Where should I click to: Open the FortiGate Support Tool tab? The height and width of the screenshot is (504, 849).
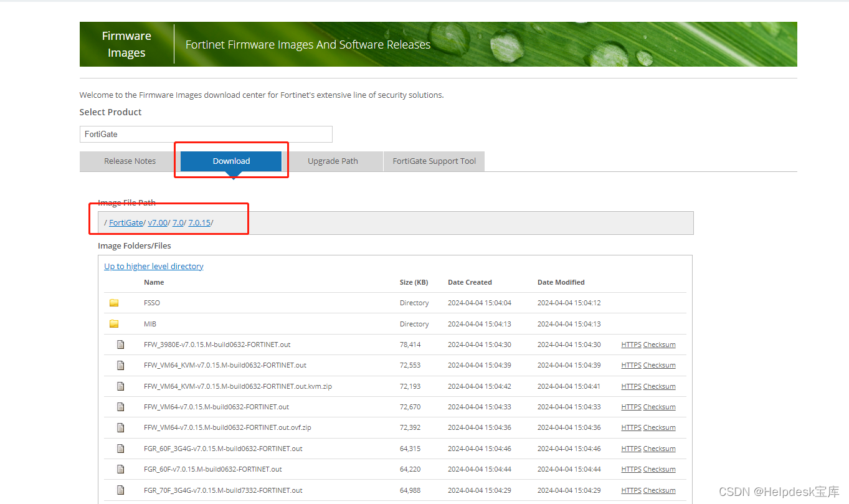click(434, 161)
